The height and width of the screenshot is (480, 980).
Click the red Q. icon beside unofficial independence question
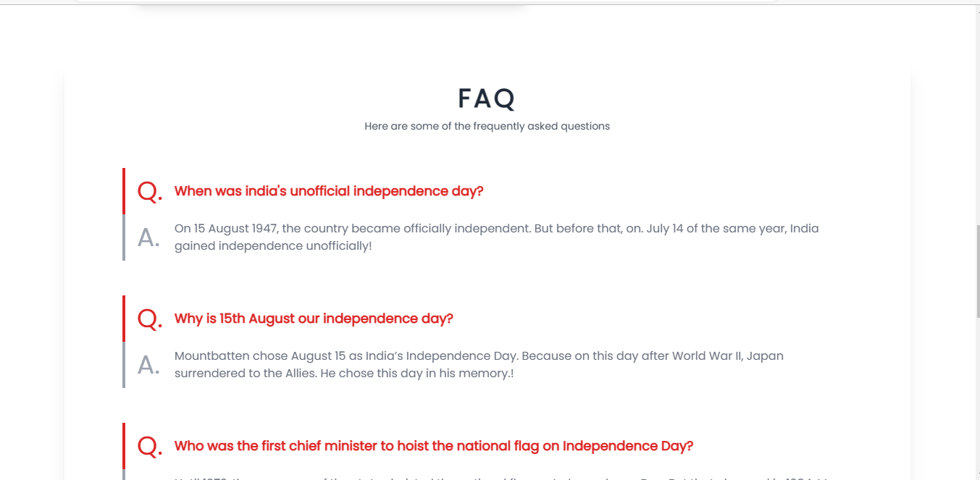coord(150,192)
